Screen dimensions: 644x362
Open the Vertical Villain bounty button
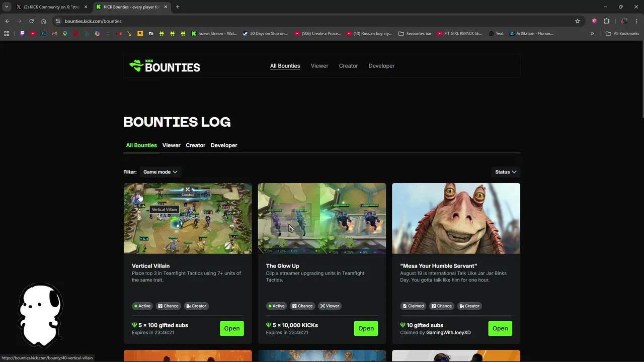(x=232, y=328)
